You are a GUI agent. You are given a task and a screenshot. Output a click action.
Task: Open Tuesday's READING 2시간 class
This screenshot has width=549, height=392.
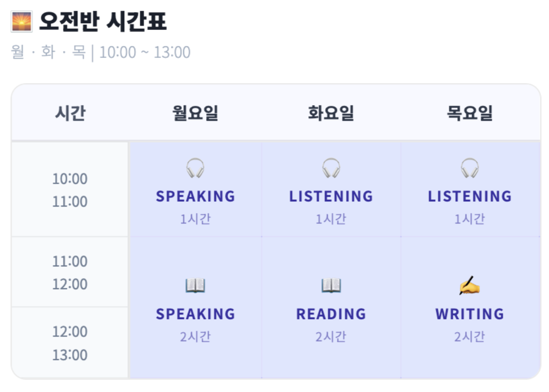tap(331, 308)
